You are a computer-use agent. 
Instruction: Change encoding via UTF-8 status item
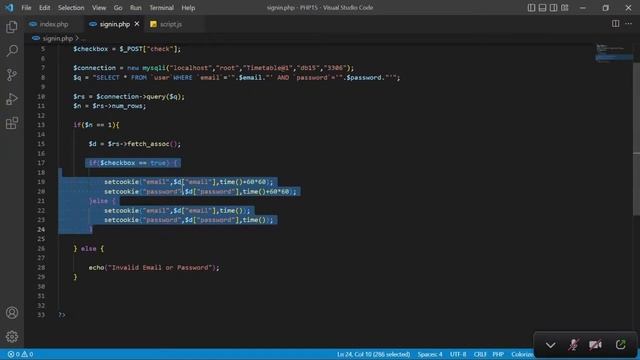tap(458, 354)
